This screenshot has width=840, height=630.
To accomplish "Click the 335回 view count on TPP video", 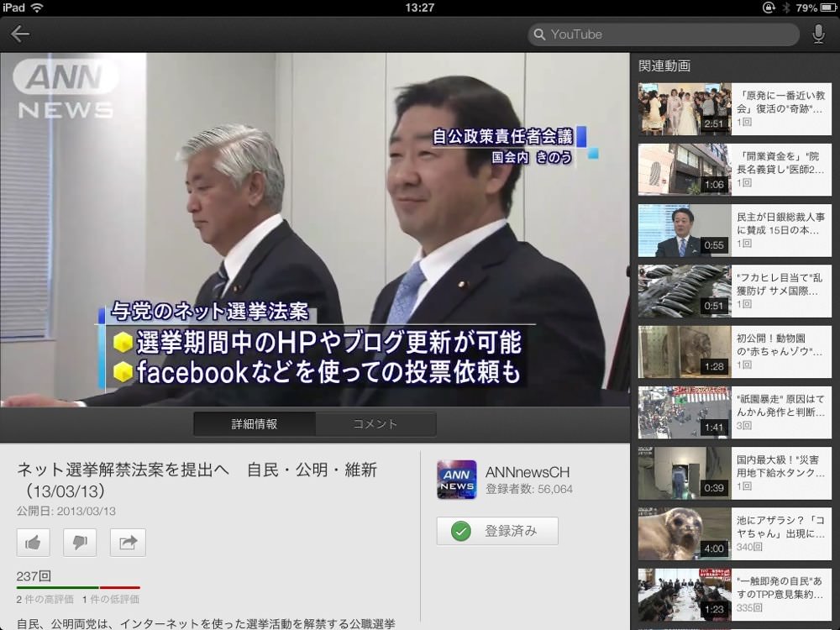I will point(749,607).
